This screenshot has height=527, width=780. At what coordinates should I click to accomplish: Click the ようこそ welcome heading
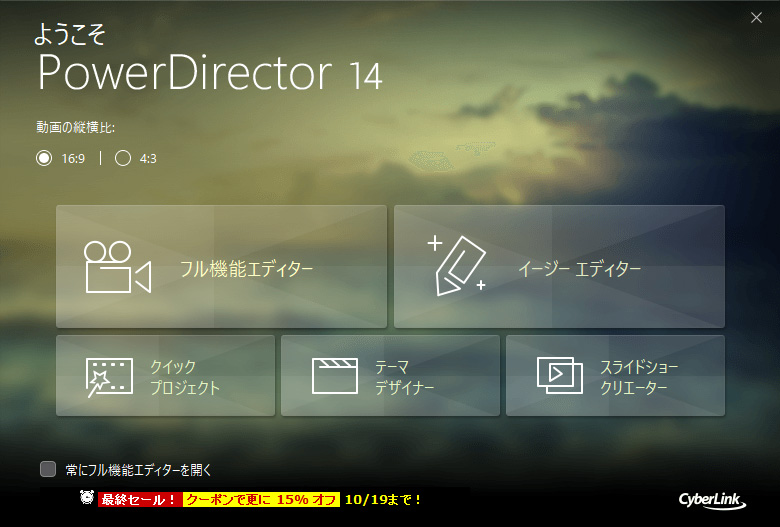tap(70, 34)
